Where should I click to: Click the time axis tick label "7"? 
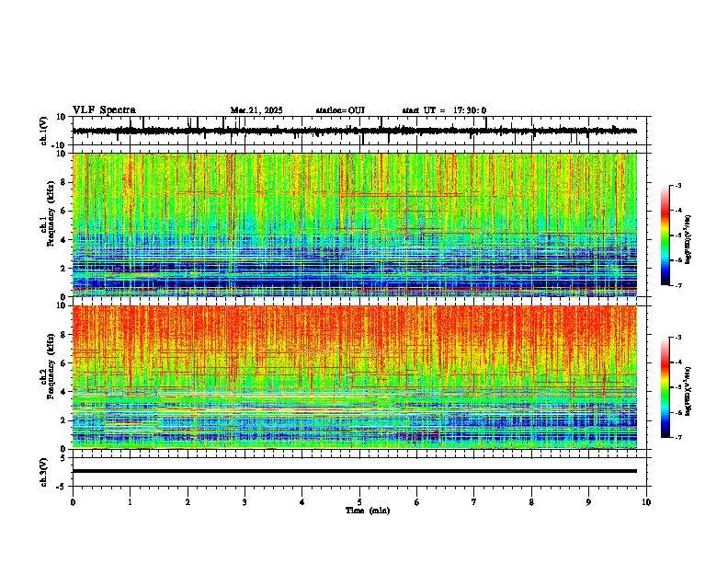coord(474,502)
